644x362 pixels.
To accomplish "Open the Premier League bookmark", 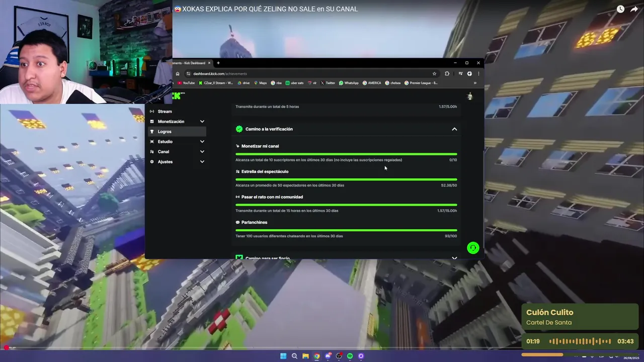I will (x=421, y=83).
